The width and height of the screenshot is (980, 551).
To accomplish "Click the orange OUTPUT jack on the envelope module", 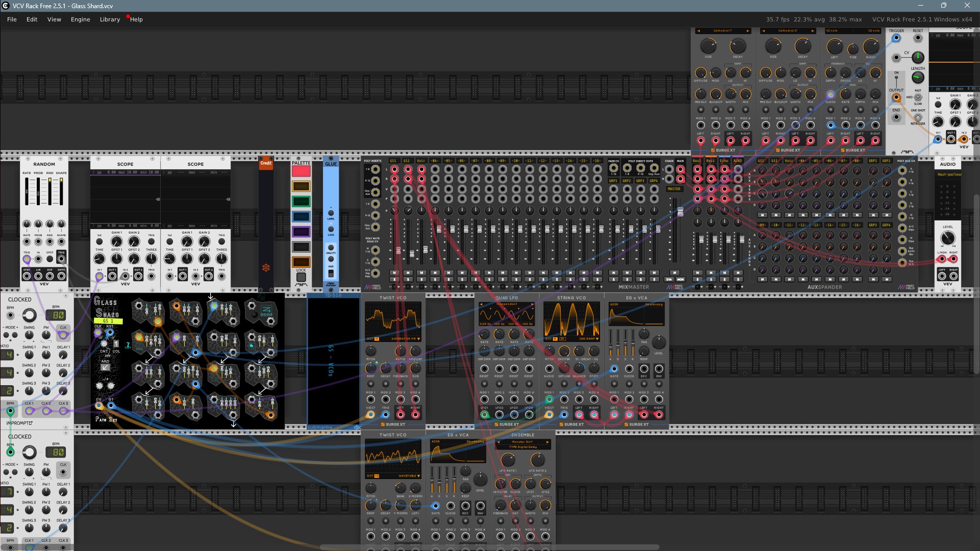I will pyautogui.click(x=896, y=97).
